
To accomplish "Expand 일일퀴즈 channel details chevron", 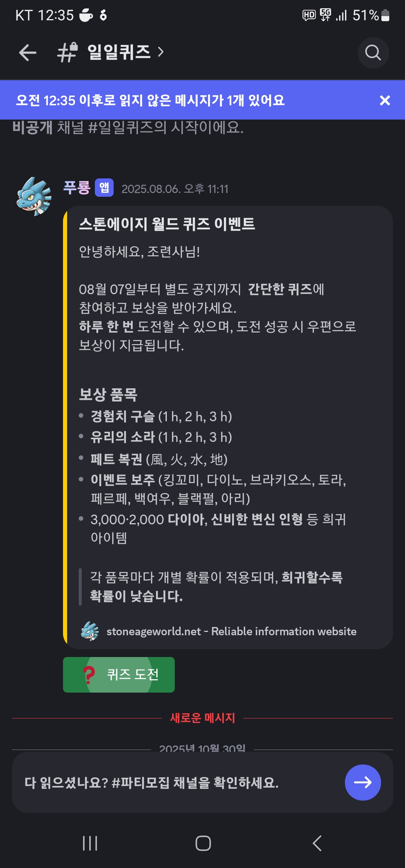I will (x=161, y=52).
